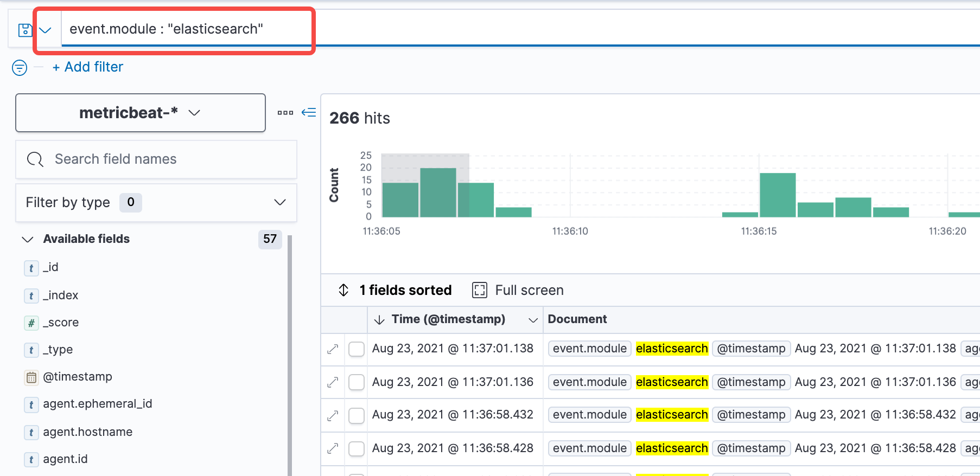Click the date icon beside @timestamp
The height and width of the screenshot is (476, 980).
[x=31, y=377]
